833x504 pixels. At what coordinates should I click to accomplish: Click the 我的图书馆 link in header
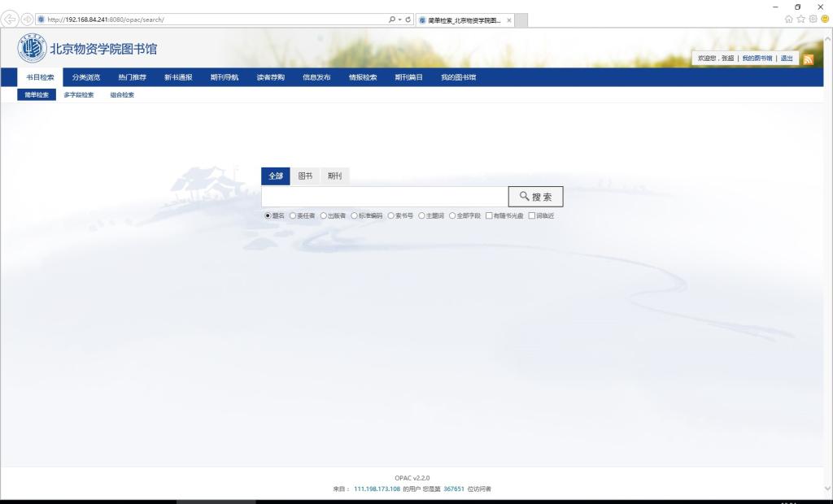[x=757, y=59]
